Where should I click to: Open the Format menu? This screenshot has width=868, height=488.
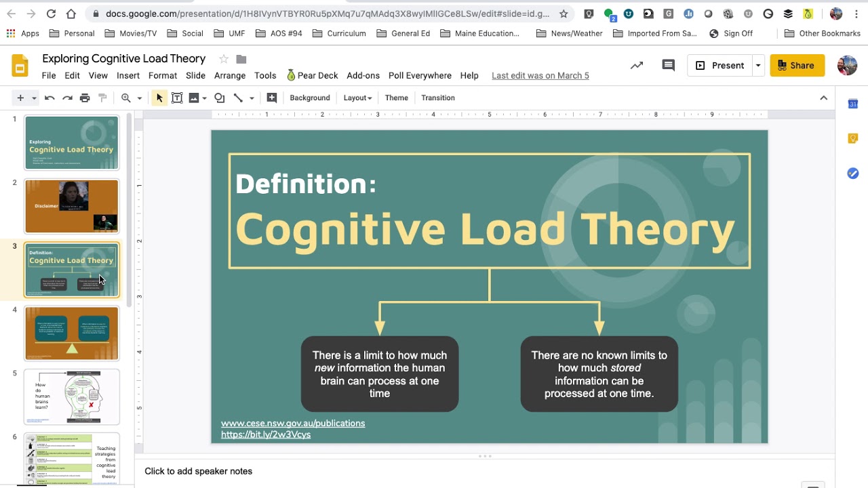click(163, 75)
